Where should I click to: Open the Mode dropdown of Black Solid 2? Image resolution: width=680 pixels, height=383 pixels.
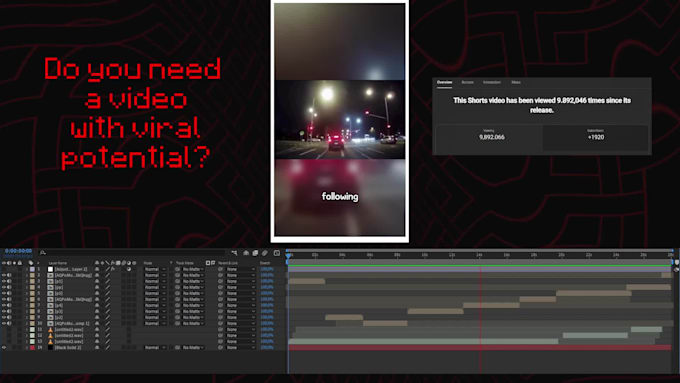click(x=155, y=347)
